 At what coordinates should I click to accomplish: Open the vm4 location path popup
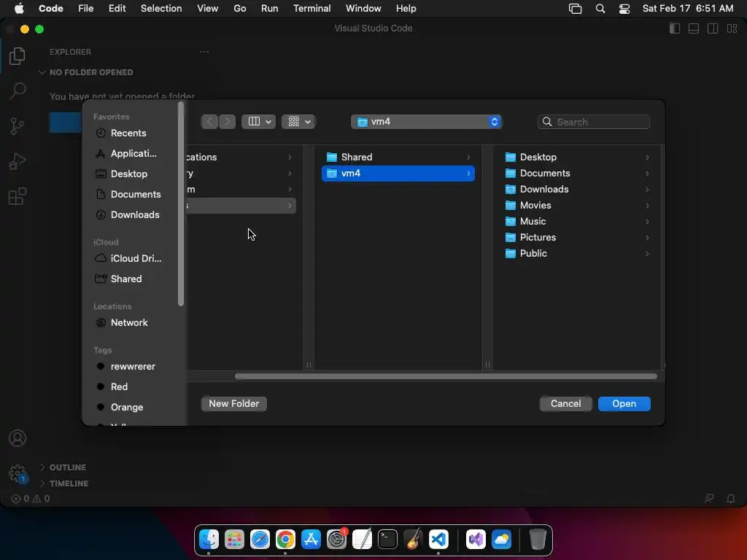point(426,122)
